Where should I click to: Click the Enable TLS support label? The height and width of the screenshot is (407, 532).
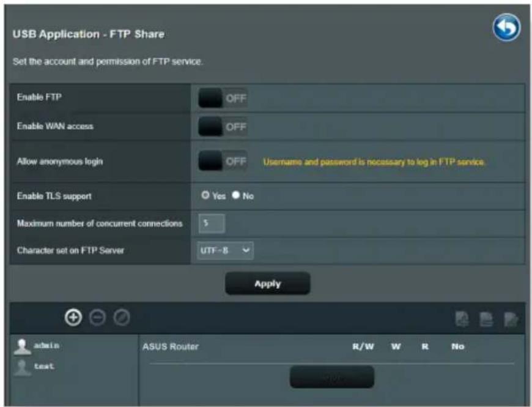click(54, 196)
